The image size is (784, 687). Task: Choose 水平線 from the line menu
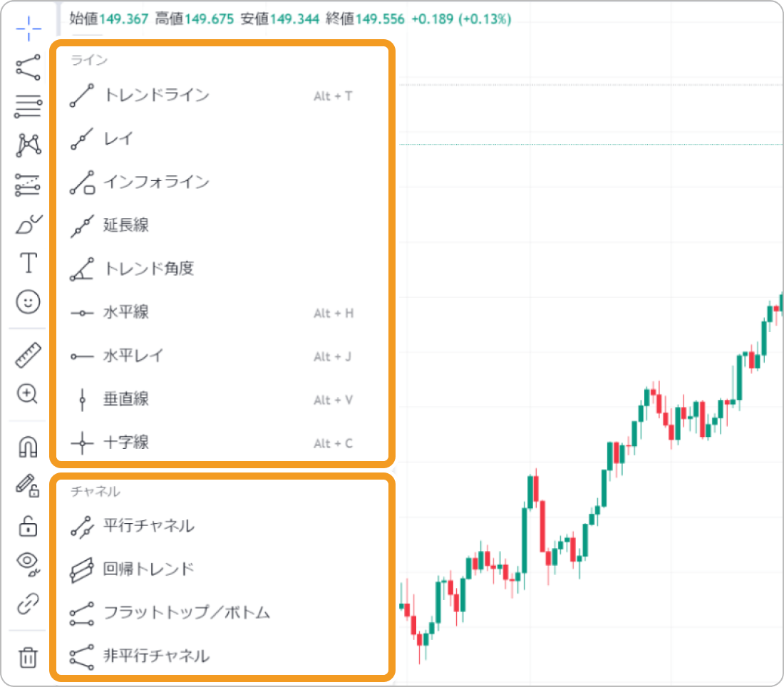pos(126,313)
